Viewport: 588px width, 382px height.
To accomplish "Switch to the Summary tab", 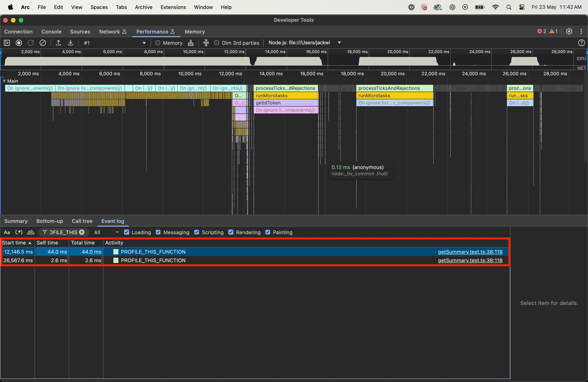I will [x=16, y=221].
